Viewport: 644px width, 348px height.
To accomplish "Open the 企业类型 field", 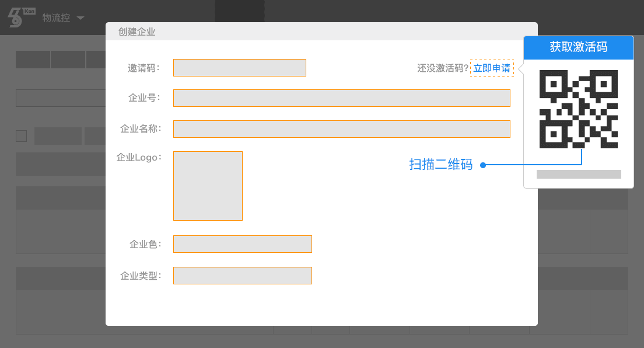I will pos(243,276).
